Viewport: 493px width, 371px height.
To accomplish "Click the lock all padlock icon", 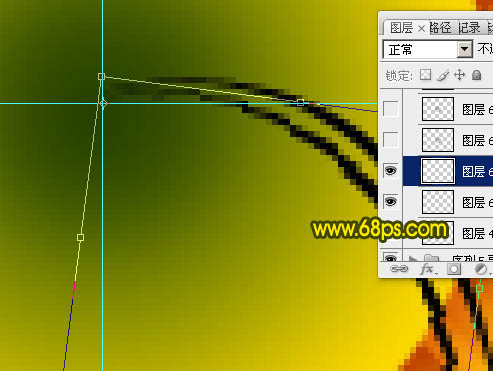I will (477, 75).
